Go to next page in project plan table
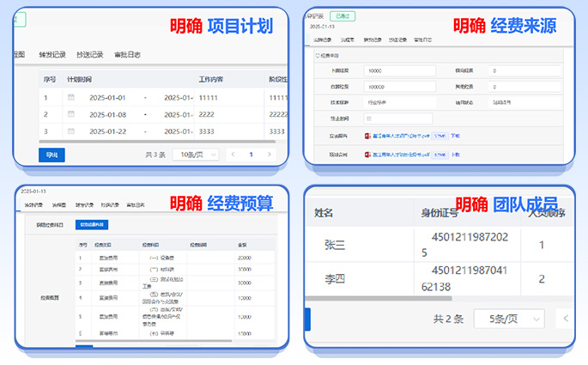This screenshot has height=365, width=588. coord(270,155)
